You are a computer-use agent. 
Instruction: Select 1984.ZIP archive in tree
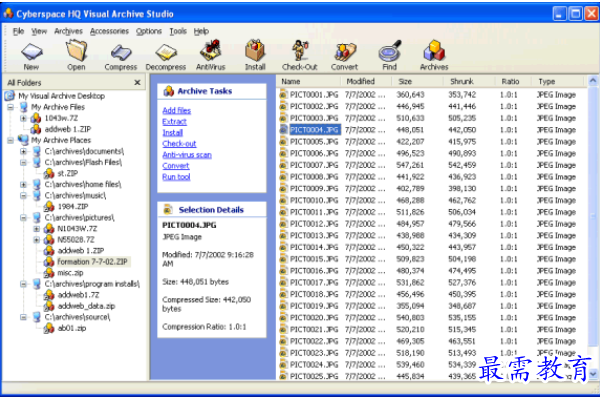click(73, 207)
